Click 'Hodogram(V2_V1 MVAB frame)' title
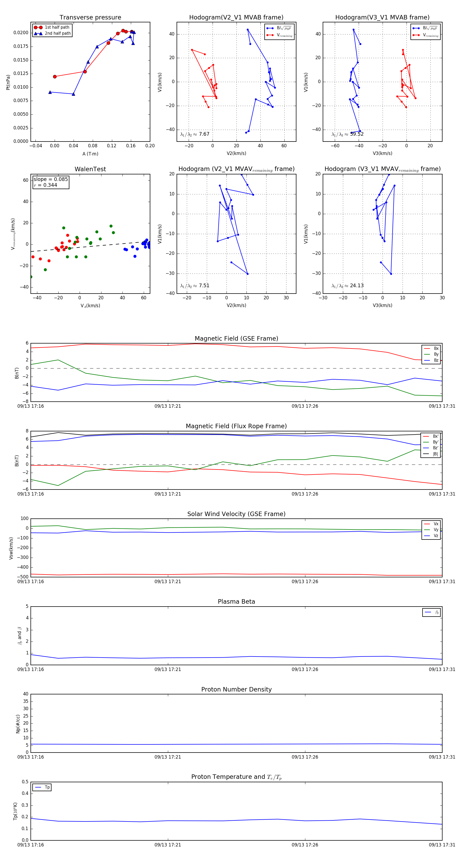Screen dimensions: 473x868 click(x=236, y=18)
